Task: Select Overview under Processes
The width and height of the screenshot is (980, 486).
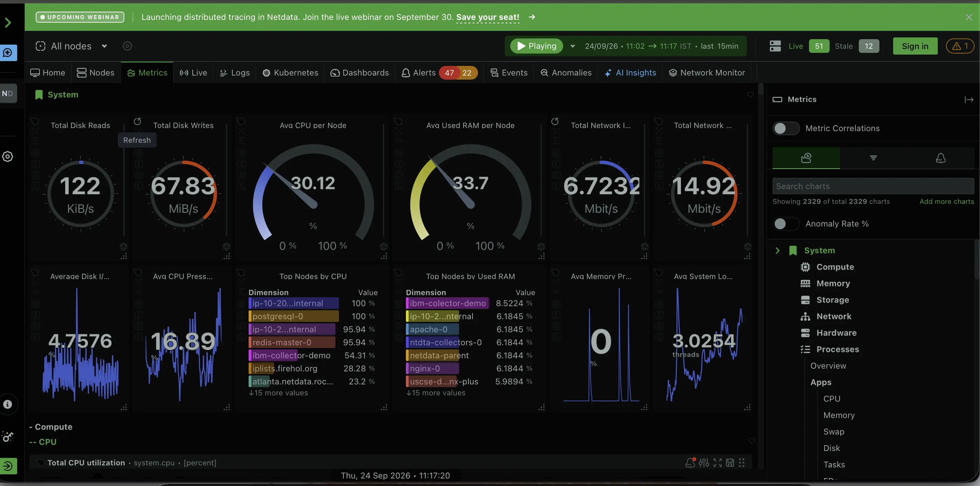Action: pos(828,366)
